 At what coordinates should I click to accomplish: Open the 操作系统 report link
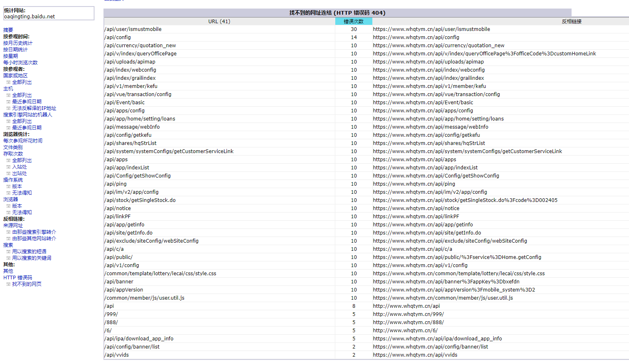point(13,180)
